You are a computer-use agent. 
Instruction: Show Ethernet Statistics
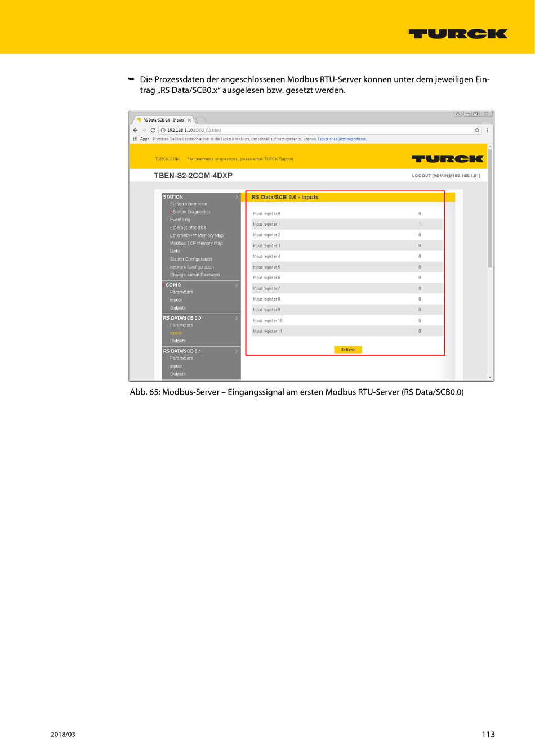(188, 228)
